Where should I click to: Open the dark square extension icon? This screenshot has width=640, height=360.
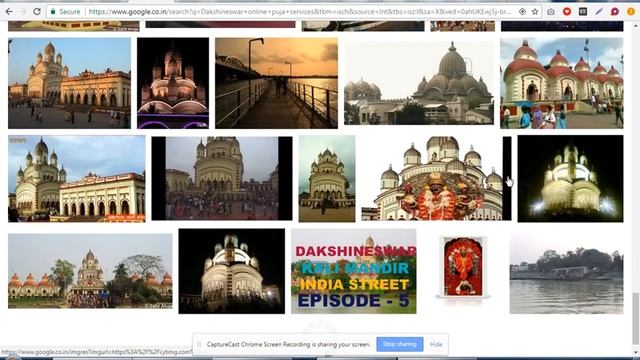pyautogui.click(x=583, y=12)
